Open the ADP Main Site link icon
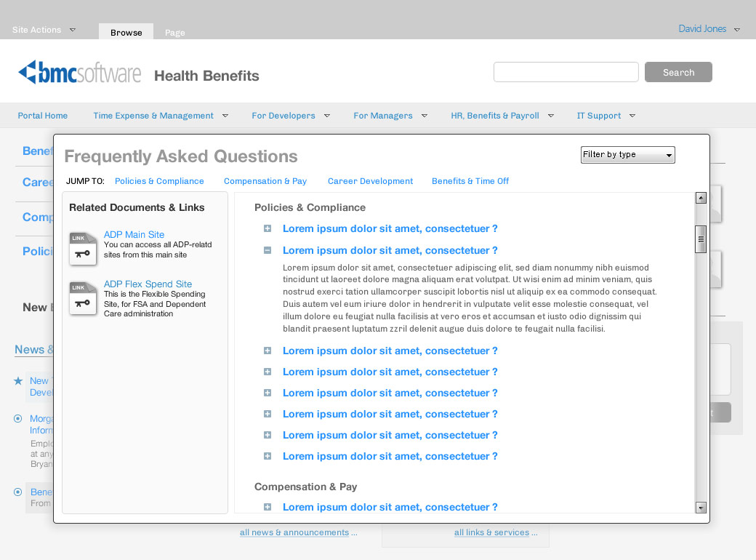The image size is (756, 560). 83,248
